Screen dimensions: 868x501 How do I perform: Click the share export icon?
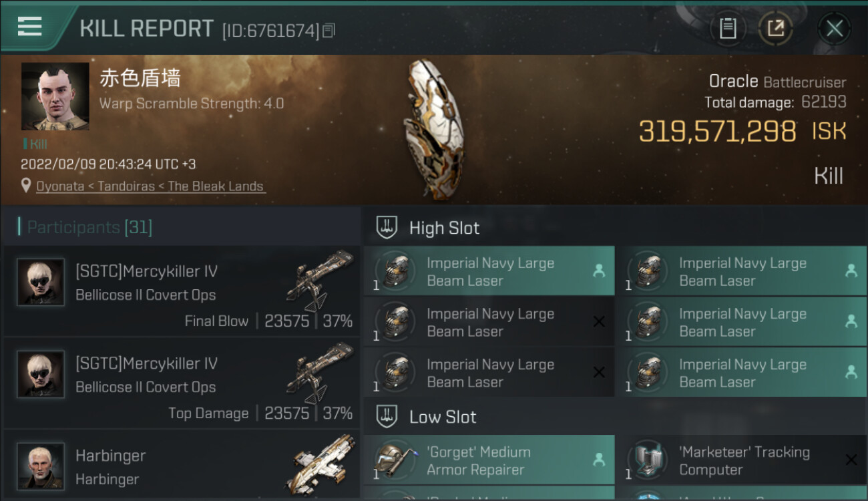tap(775, 28)
